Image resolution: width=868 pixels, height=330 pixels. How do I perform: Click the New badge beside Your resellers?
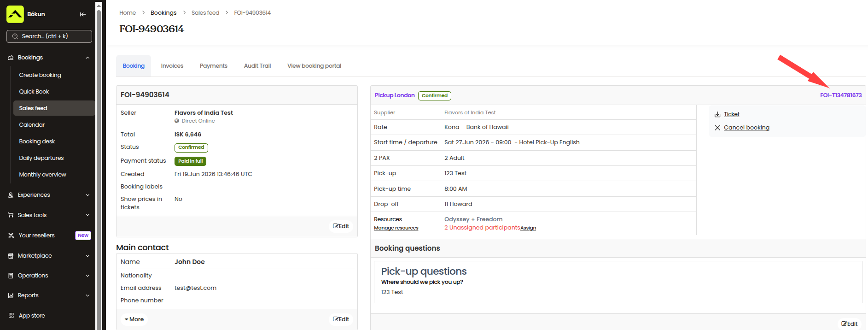83,236
